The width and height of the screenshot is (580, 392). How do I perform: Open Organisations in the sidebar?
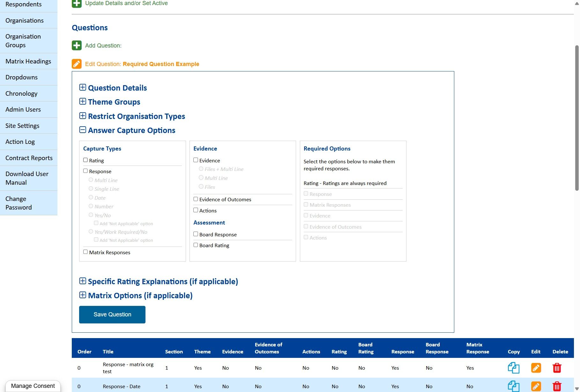pyautogui.click(x=29, y=20)
